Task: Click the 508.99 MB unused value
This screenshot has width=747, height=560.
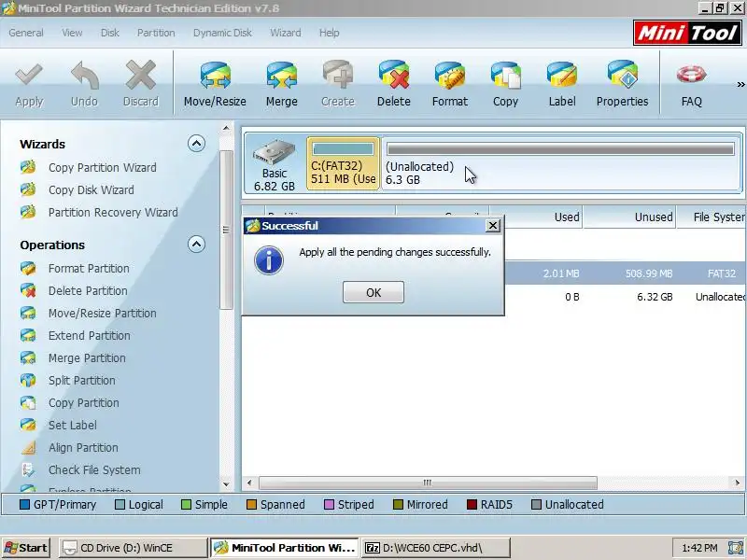Action: [x=649, y=273]
